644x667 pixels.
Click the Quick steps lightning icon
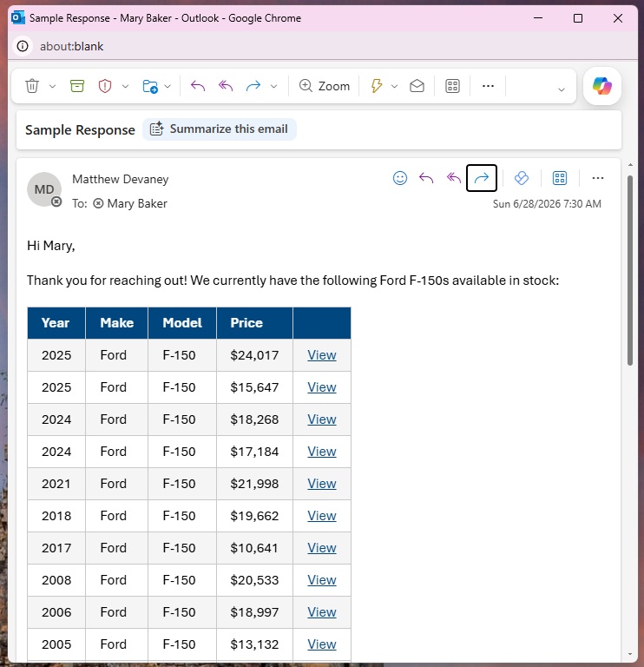click(376, 86)
